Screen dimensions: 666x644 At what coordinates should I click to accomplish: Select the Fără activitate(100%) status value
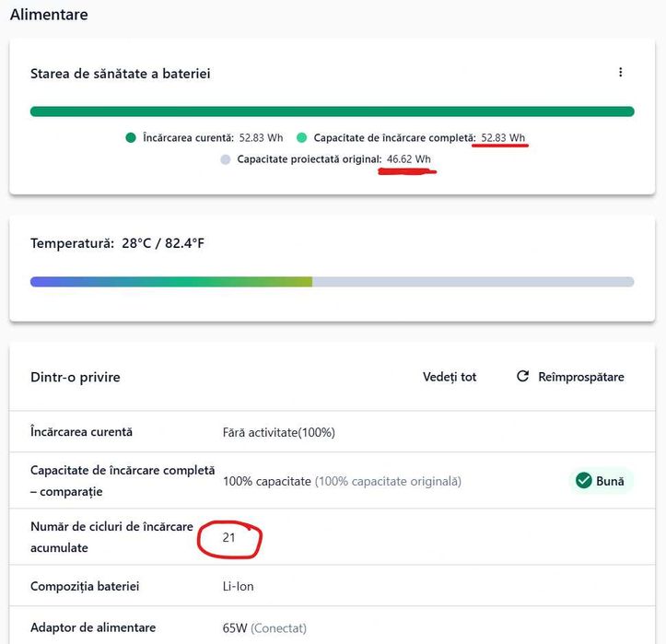click(x=278, y=432)
